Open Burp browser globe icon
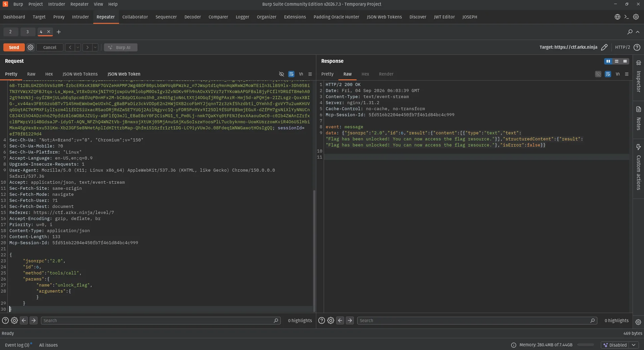The height and width of the screenshot is (350, 644). [617, 17]
